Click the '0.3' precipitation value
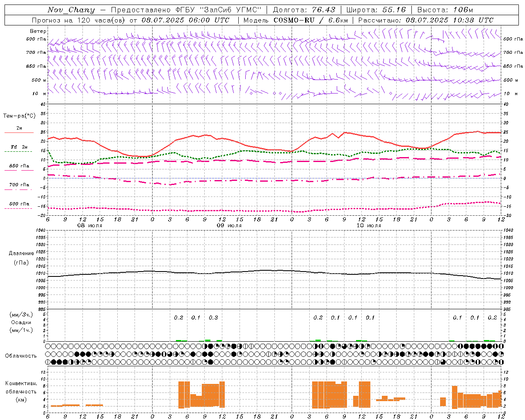This screenshot has height=420, width=525. coord(213,317)
